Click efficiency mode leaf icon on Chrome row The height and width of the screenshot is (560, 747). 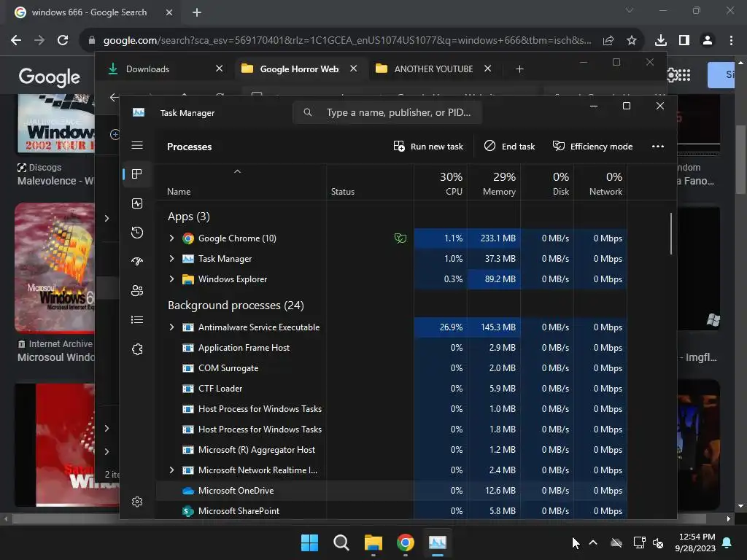pos(400,238)
